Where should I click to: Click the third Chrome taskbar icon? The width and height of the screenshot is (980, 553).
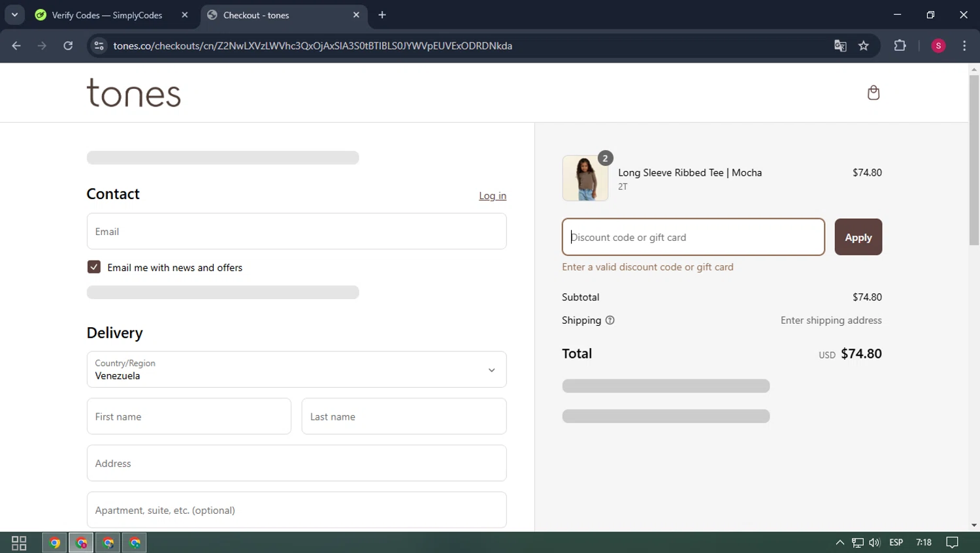[x=108, y=543]
